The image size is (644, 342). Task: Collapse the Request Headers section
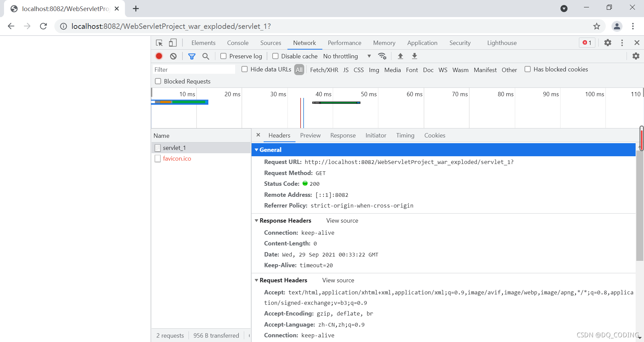coord(257,280)
